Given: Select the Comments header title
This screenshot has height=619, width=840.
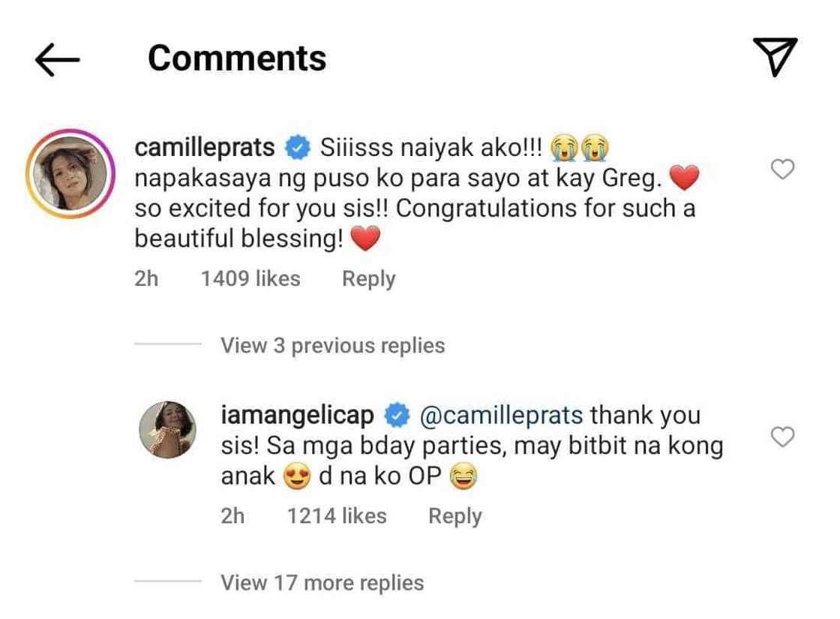Looking at the screenshot, I should (x=237, y=57).
